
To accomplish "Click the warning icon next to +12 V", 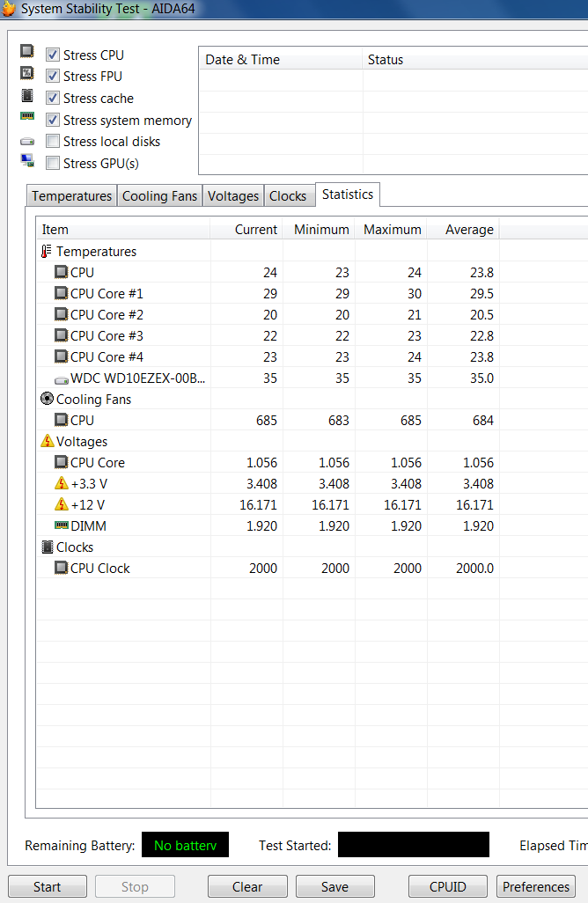I will [x=62, y=504].
